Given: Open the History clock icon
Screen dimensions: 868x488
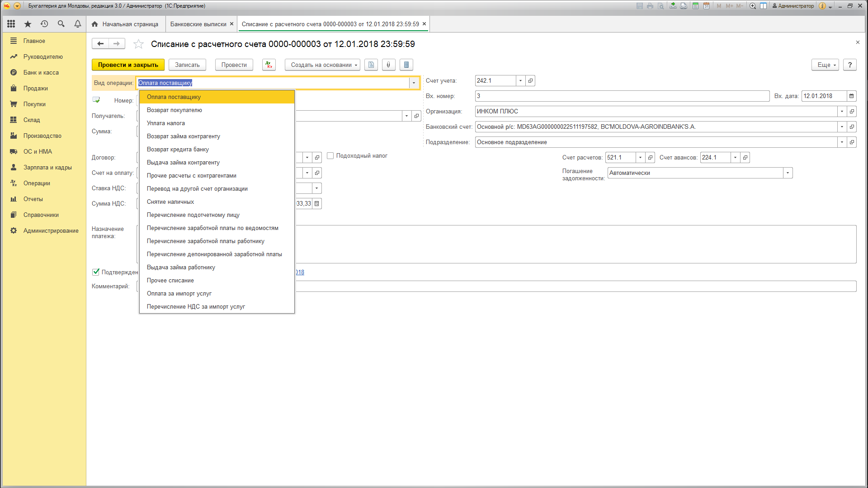Looking at the screenshot, I should [x=44, y=24].
